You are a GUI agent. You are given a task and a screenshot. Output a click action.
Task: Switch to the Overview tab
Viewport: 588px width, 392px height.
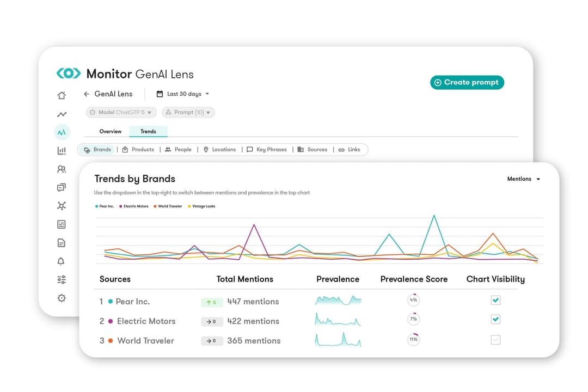(110, 131)
